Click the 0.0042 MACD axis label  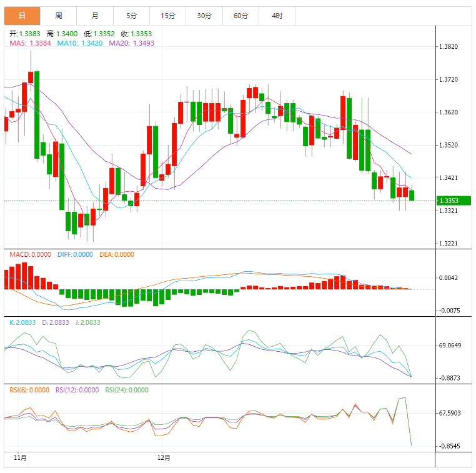(449, 278)
